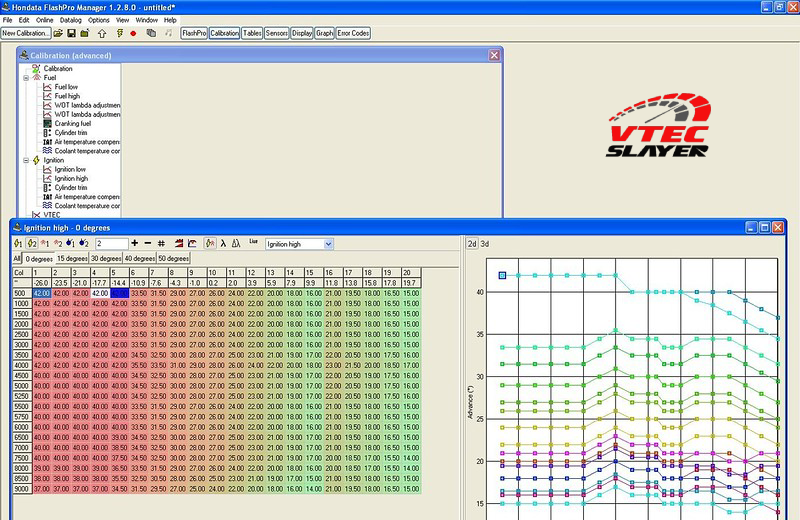Toggle the 2d graph view
This screenshot has height=520, width=800.
click(472, 243)
